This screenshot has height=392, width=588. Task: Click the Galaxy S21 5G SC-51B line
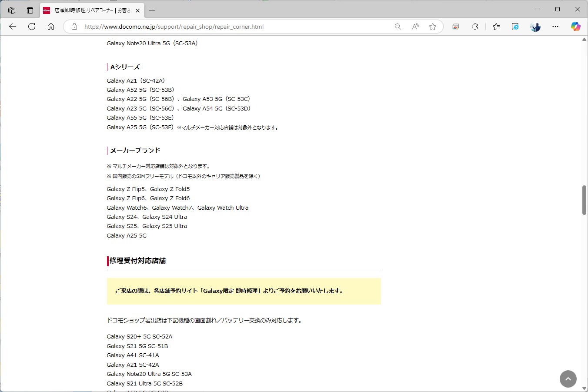point(137,346)
